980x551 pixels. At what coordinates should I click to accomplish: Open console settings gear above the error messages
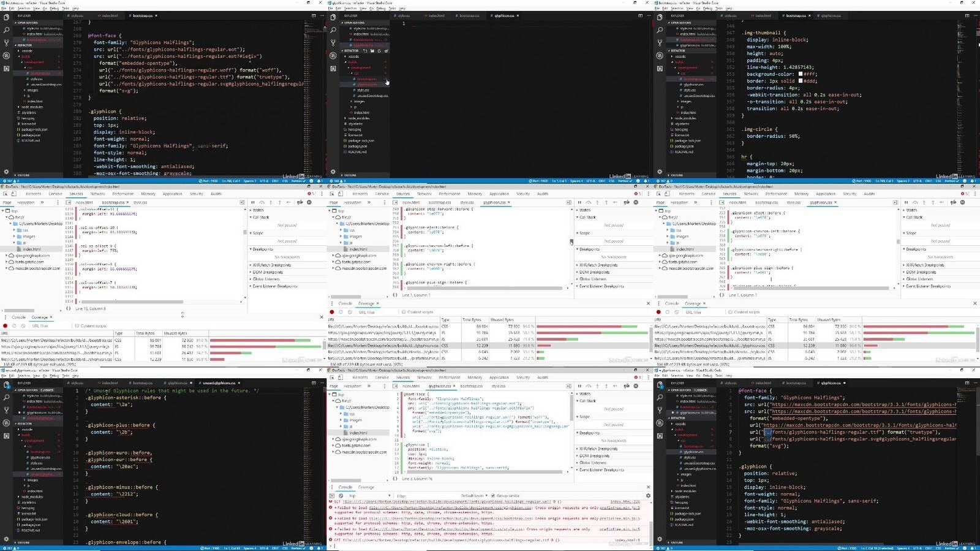click(648, 496)
